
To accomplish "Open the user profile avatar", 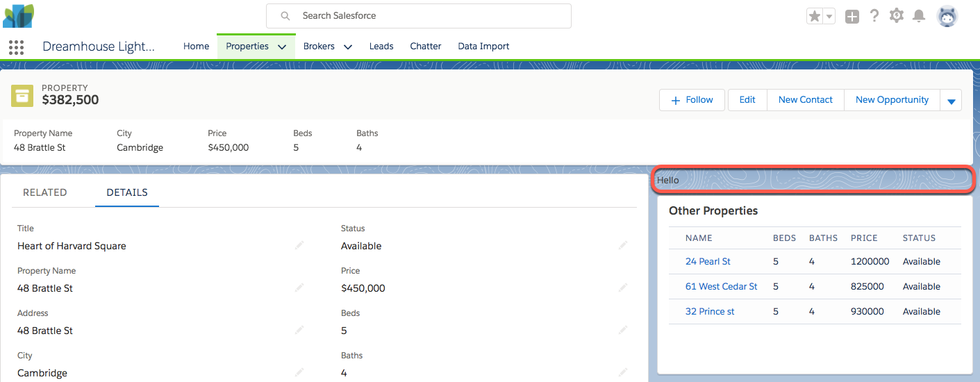I will (x=947, y=16).
